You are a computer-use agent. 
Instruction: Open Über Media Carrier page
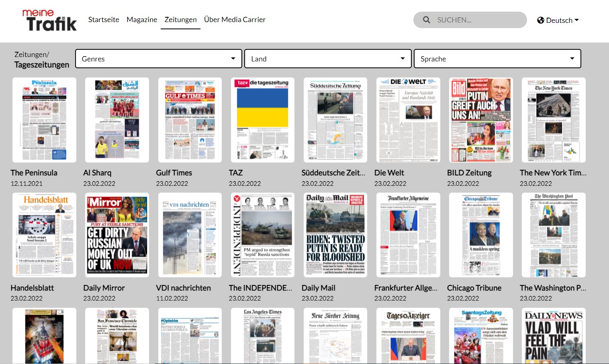235,19
